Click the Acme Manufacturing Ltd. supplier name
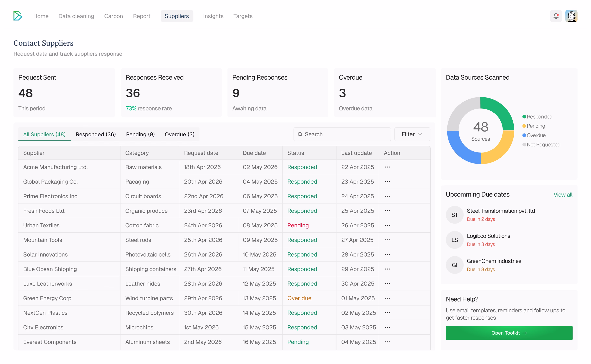This screenshot has width=591, height=364. 55,167
